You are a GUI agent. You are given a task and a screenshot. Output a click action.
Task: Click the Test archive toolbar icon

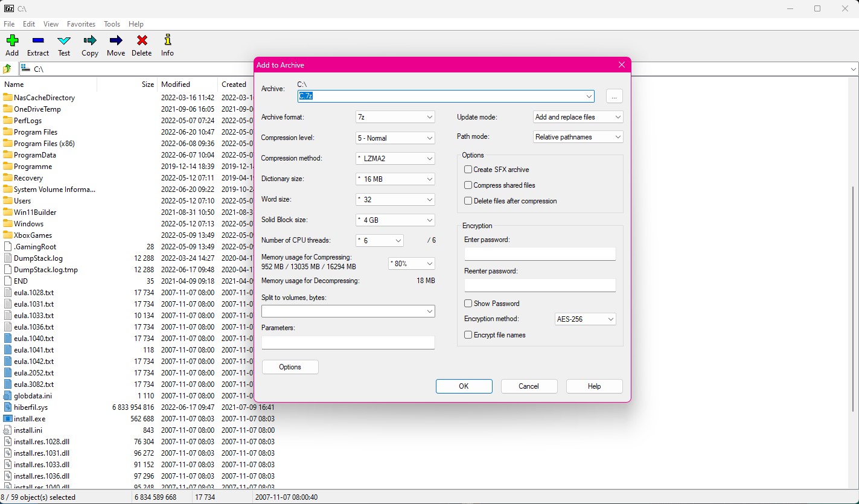pos(64,41)
